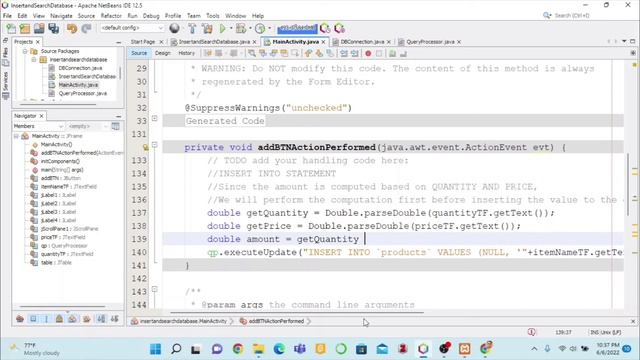Click the memory usage bar in toolbar
The width and height of the screenshot is (640, 360).
(297, 28)
